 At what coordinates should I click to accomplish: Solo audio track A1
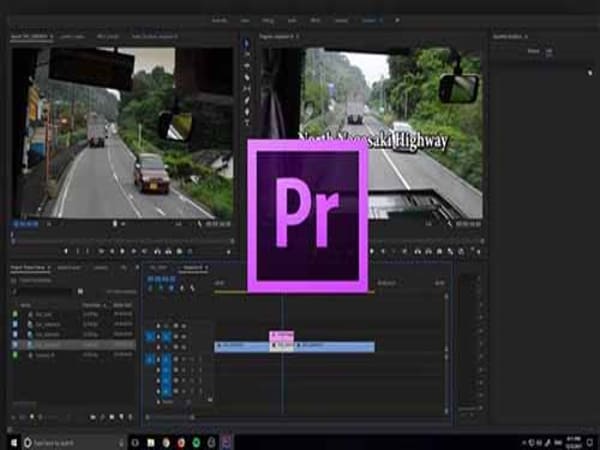point(192,359)
